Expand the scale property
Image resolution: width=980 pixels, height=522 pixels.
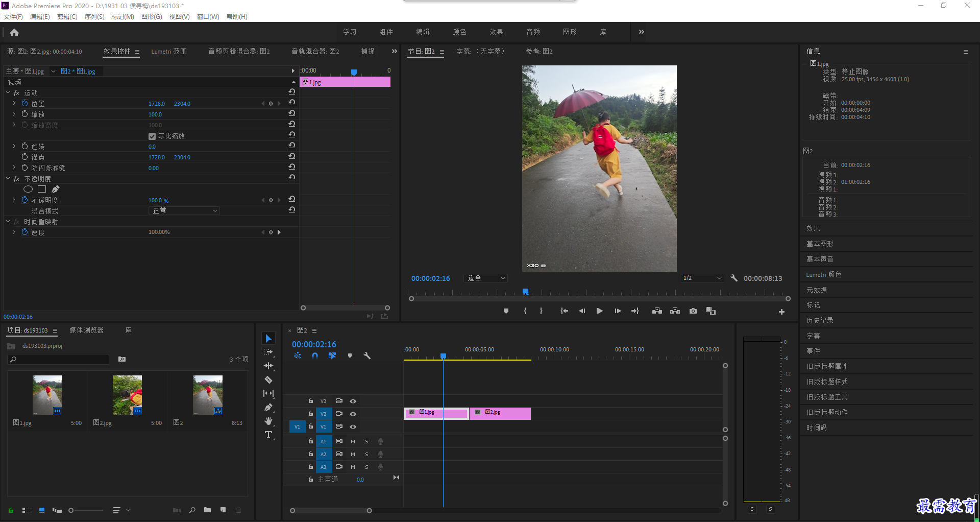click(x=14, y=114)
